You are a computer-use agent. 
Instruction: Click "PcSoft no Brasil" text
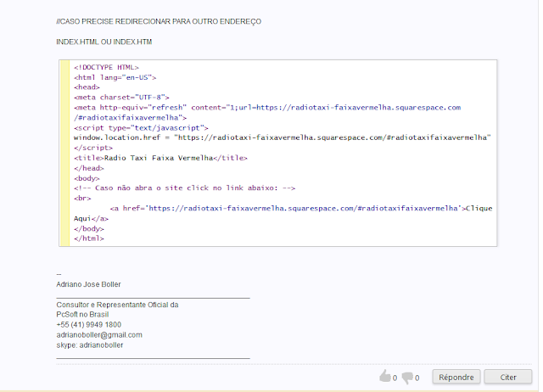click(x=82, y=315)
